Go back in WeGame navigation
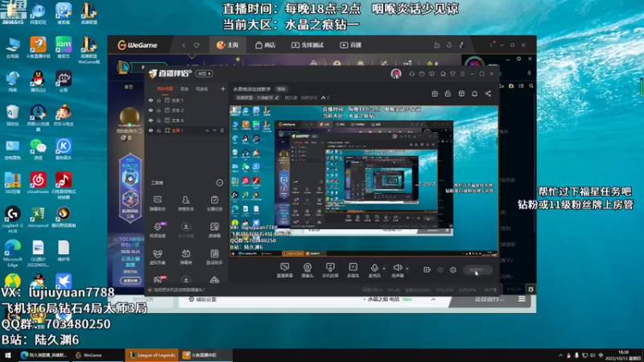Viewport: 644px width, 362px height. (x=184, y=45)
